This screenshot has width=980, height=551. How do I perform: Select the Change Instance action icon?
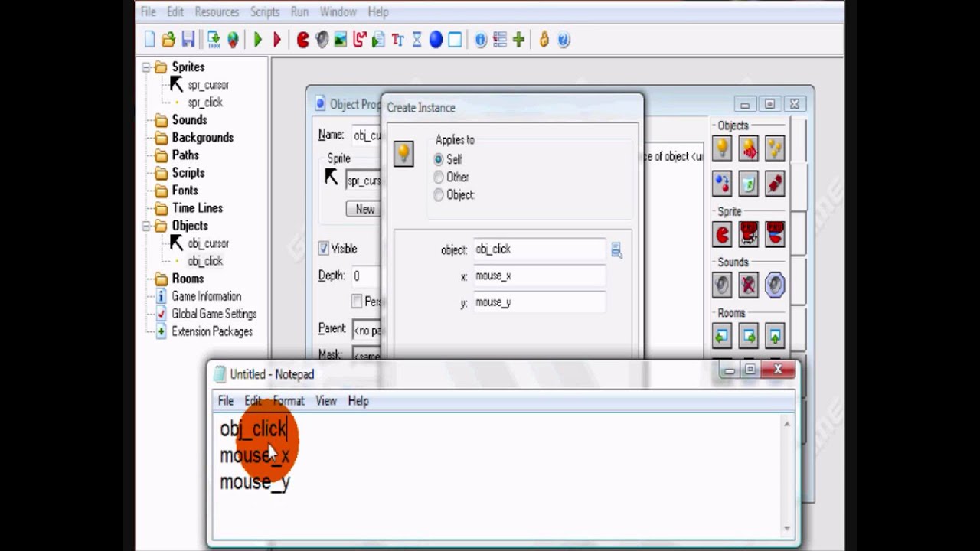click(x=722, y=184)
